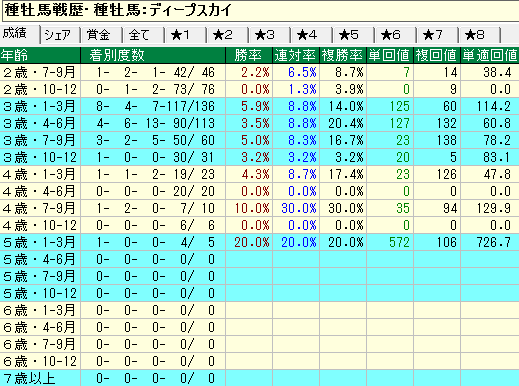Select the 単回値 column header

[x=390, y=55]
